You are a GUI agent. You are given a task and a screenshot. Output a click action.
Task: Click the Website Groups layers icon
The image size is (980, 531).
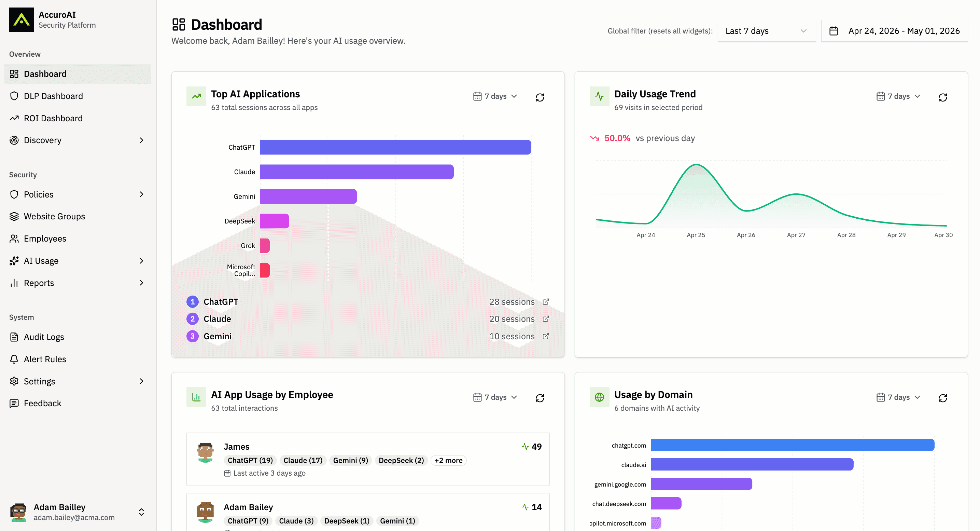[14, 216]
